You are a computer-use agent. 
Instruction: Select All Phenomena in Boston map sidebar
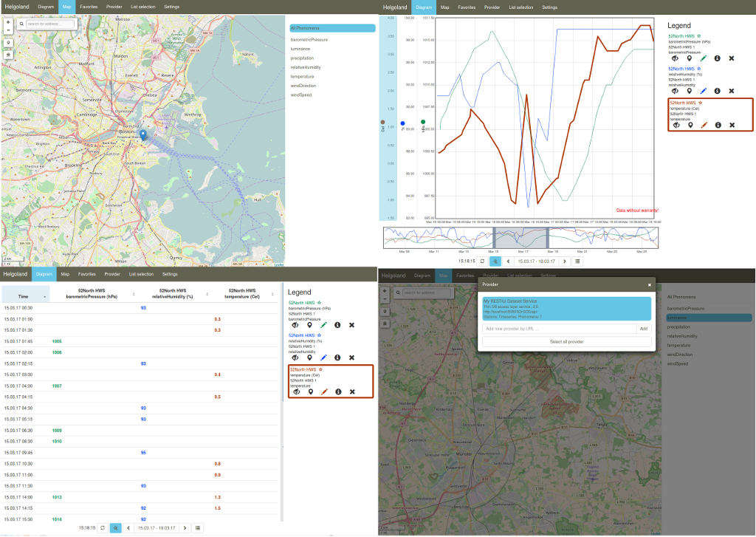pyautogui.click(x=332, y=28)
